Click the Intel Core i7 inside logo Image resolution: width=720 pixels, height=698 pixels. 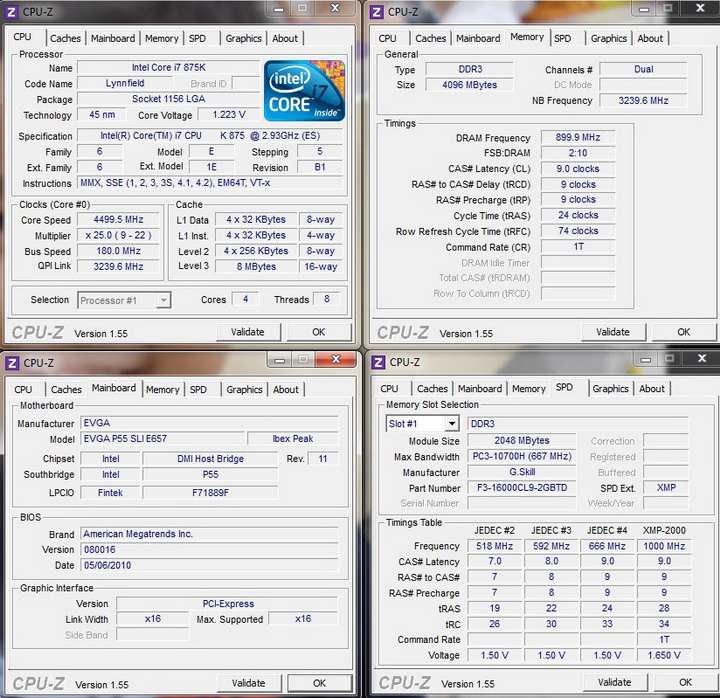coord(304,91)
